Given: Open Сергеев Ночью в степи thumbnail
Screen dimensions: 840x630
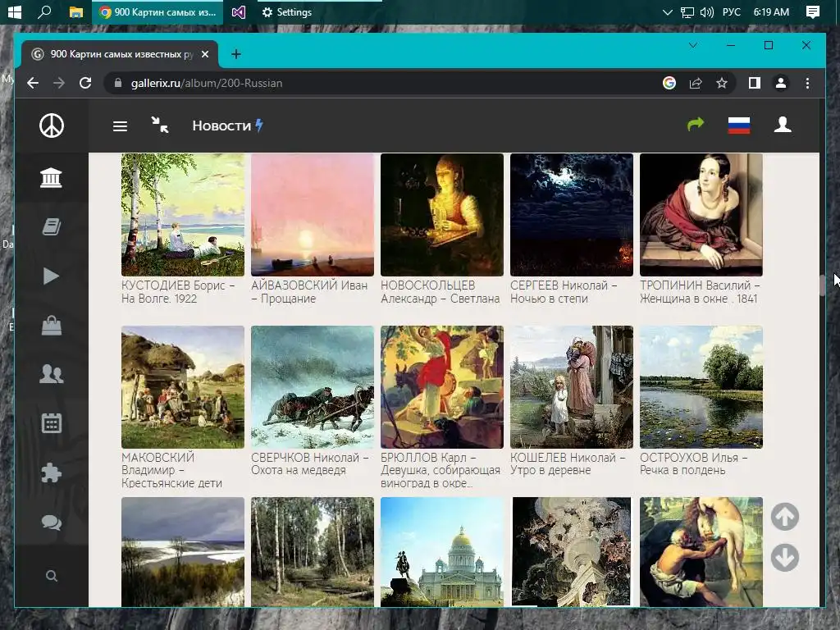Looking at the screenshot, I should click(572, 215).
